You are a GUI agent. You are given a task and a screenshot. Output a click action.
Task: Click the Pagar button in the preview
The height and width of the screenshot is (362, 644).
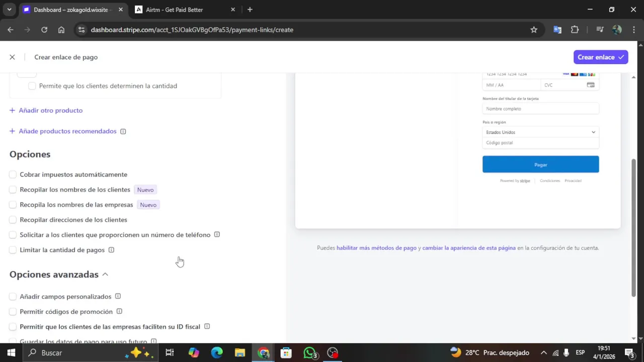(x=540, y=164)
